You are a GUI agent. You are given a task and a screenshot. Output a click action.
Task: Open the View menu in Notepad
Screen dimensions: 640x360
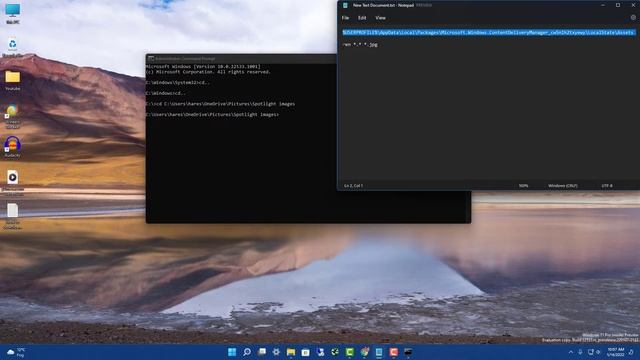tap(380, 18)
